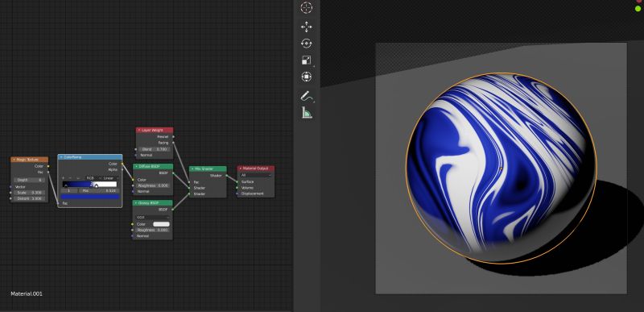Select the Scale tool
The width and height of the screenshot is (644, 312).
[x=307, y=60]
